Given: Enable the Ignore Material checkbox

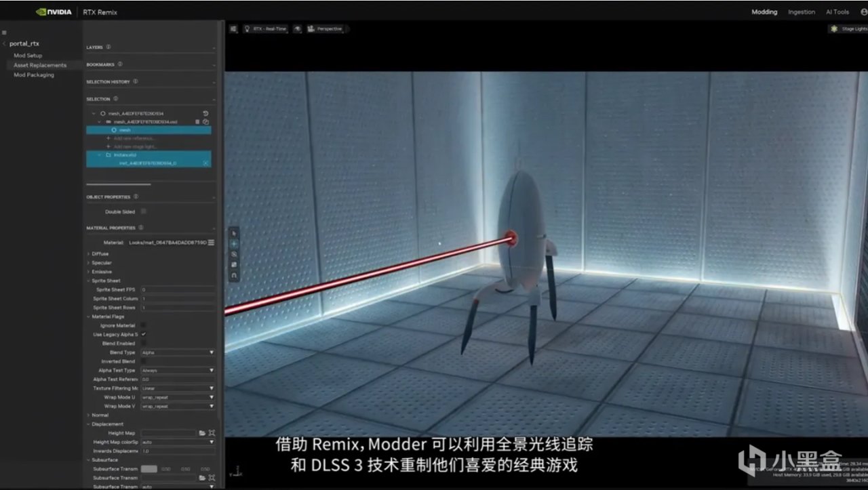Looking at the screenshot, I should click(x=143, y=325).
